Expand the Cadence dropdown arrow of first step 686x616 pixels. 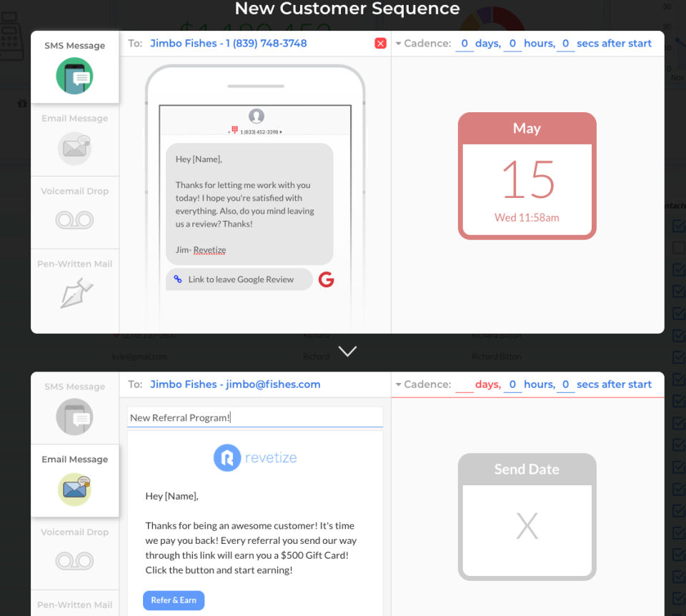(x=398, y=44)
